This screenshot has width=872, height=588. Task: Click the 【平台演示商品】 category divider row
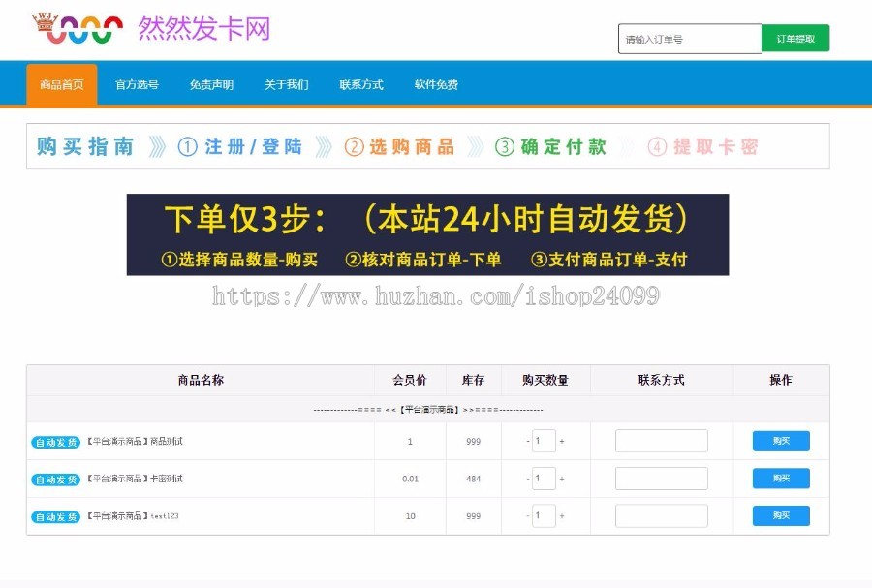click(x=428, y=410)
